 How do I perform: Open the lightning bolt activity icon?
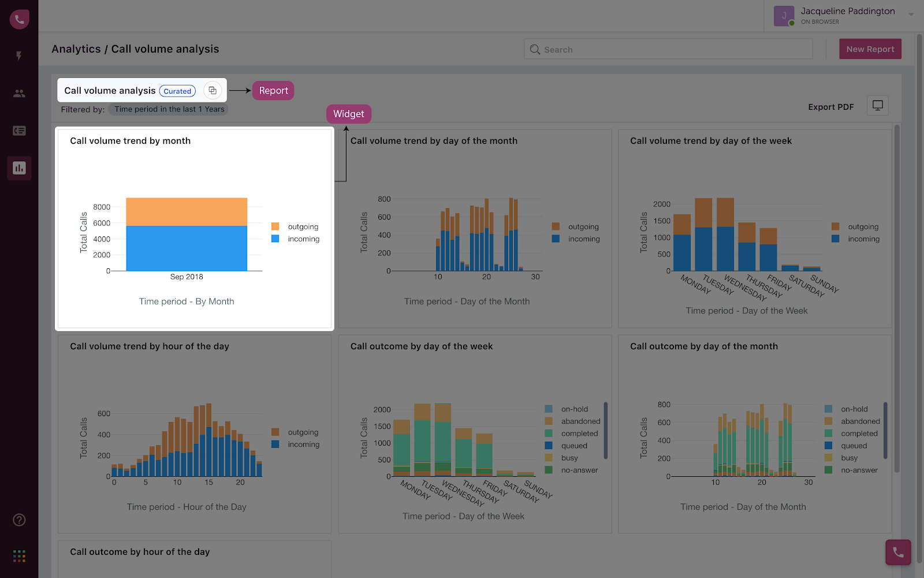(19, 56)
